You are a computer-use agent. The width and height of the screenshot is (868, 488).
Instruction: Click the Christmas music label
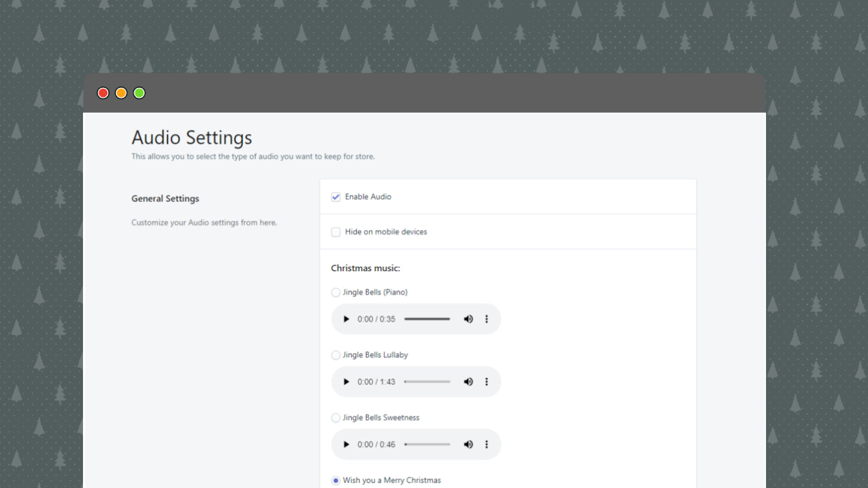pyautogui.click(x=365, y=268)
